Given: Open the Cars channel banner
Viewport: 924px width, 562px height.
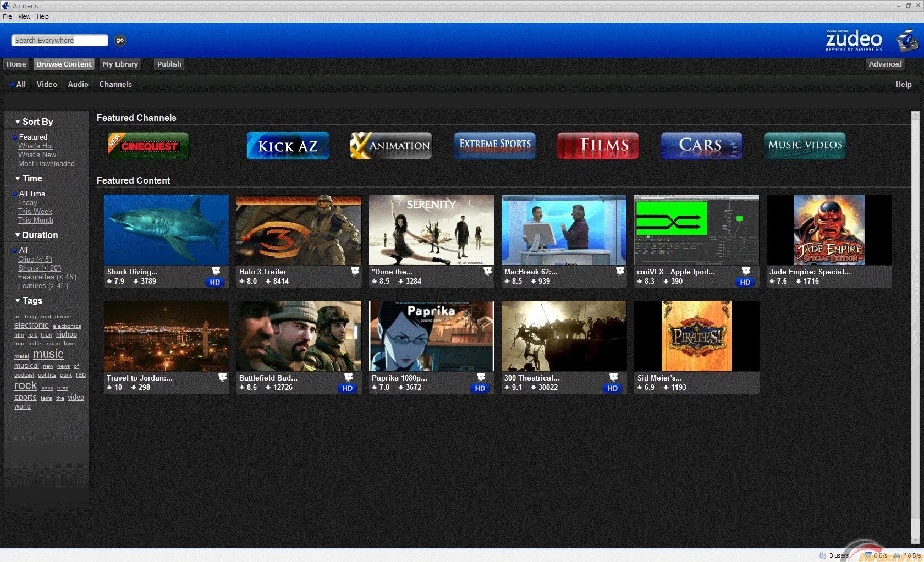Looking at the screenshot, I should tap(701, 146).
